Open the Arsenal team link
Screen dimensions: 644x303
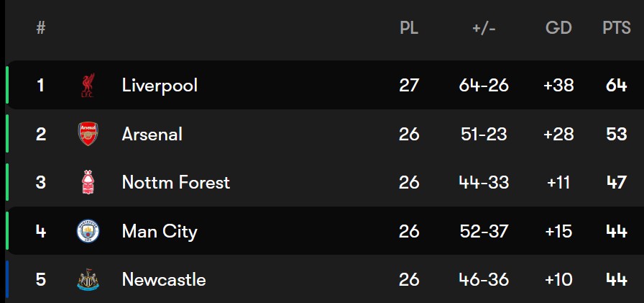coord(152,134)
